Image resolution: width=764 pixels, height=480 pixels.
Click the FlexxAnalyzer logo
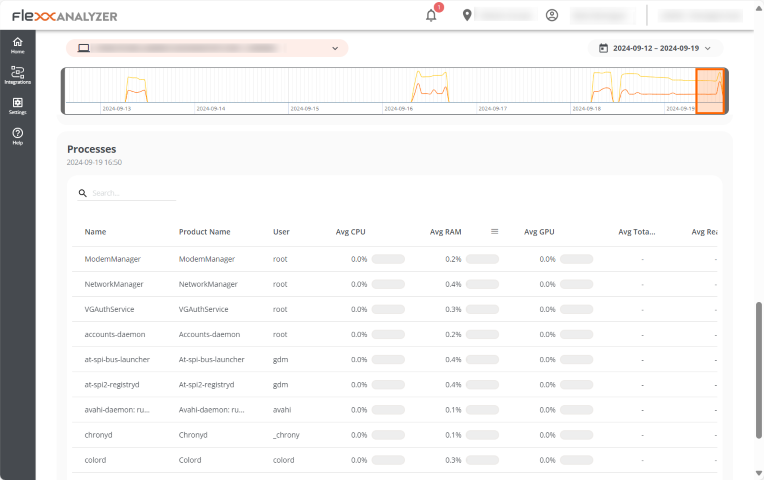[x=64, y=16]
